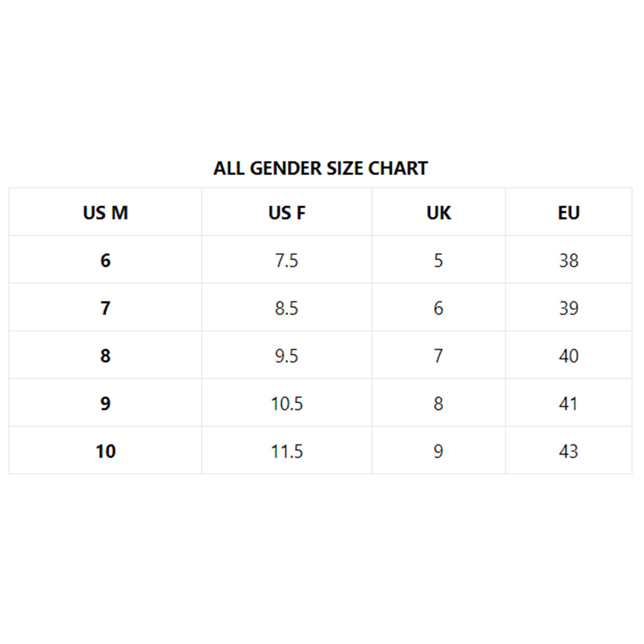Screen dimensions: 644x644
Task: Choose the EU 43 cell
Action: 569,450
